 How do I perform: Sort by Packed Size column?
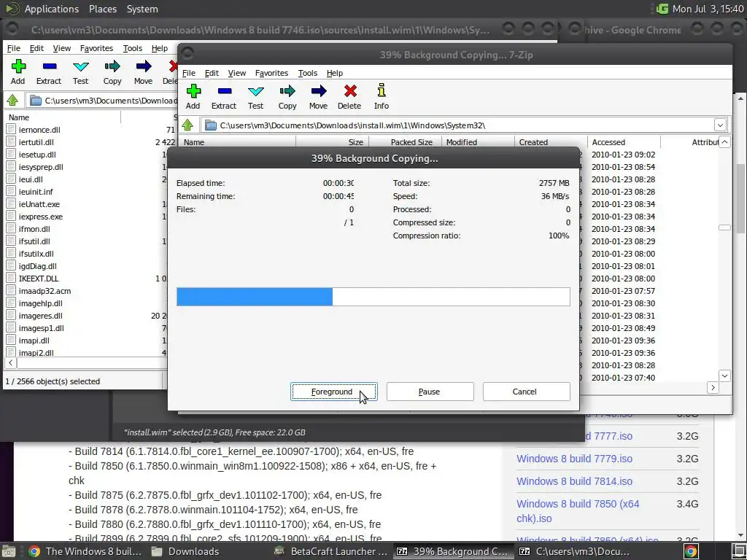click(406, 142)
